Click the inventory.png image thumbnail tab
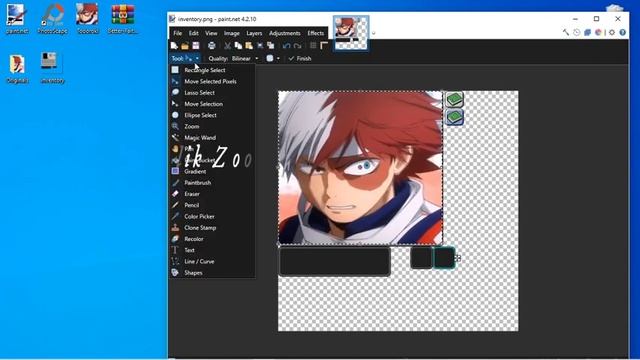 click(x=351, y=33)
